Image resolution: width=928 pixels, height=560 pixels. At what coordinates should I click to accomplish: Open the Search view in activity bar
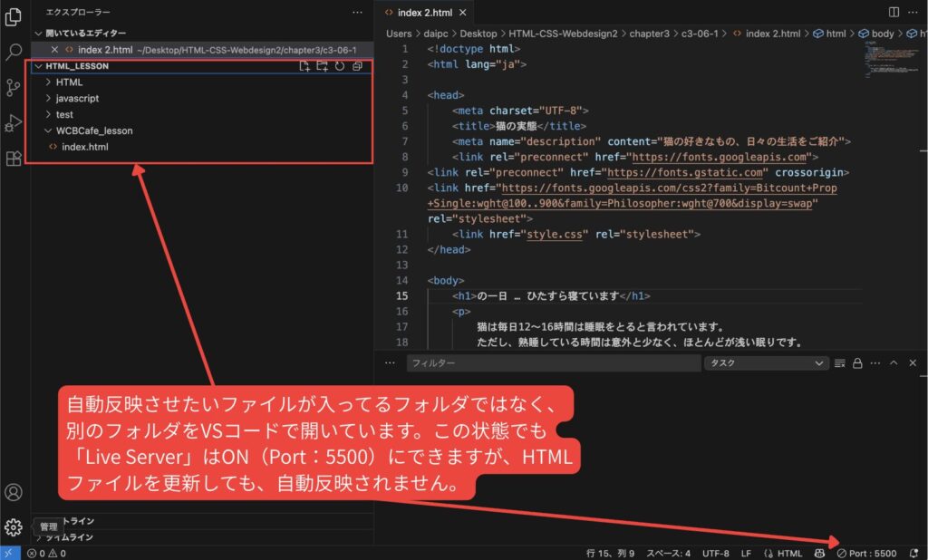pyautogui.click(x=14, y=52)
